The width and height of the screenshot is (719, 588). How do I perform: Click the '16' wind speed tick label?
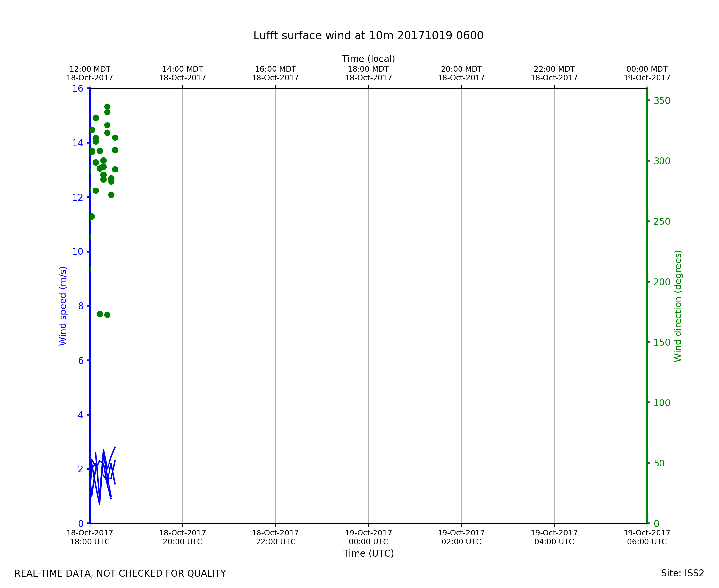(77, 89)
